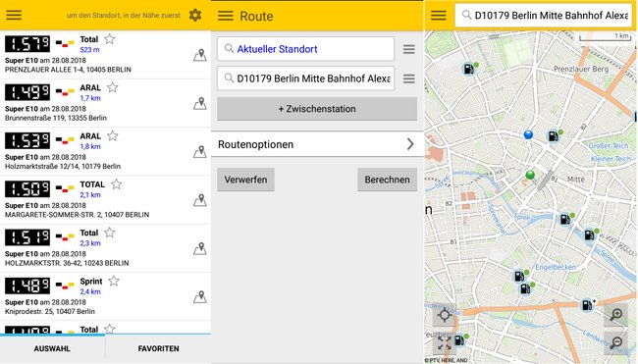Click the Berechnen button
This screenshot has width=638, height=364.
coord(387,180)
